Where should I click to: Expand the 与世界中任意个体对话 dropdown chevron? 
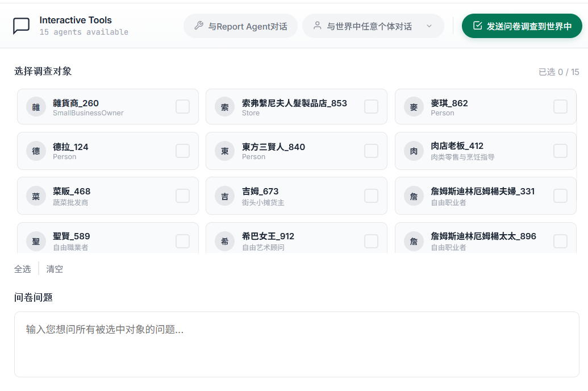[429, 26]
